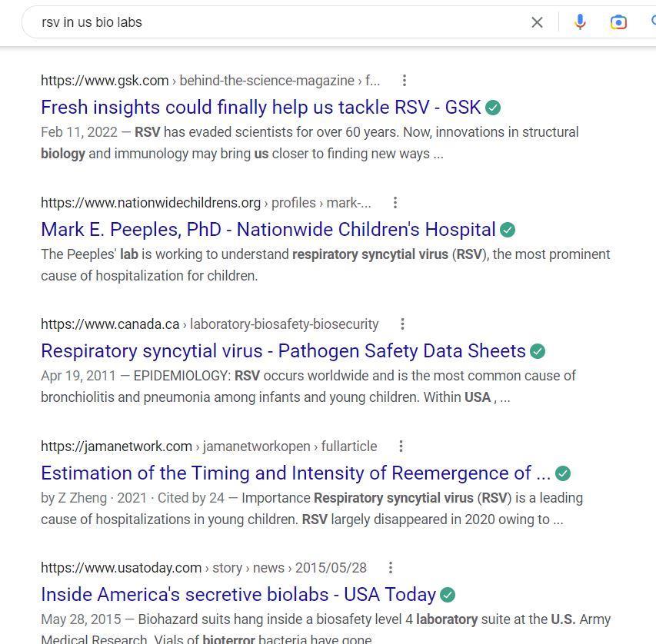The height and width of the screenshot is (644, 656).
Task: Click the verified badge beside GSK result
Action: coord(493,108)
